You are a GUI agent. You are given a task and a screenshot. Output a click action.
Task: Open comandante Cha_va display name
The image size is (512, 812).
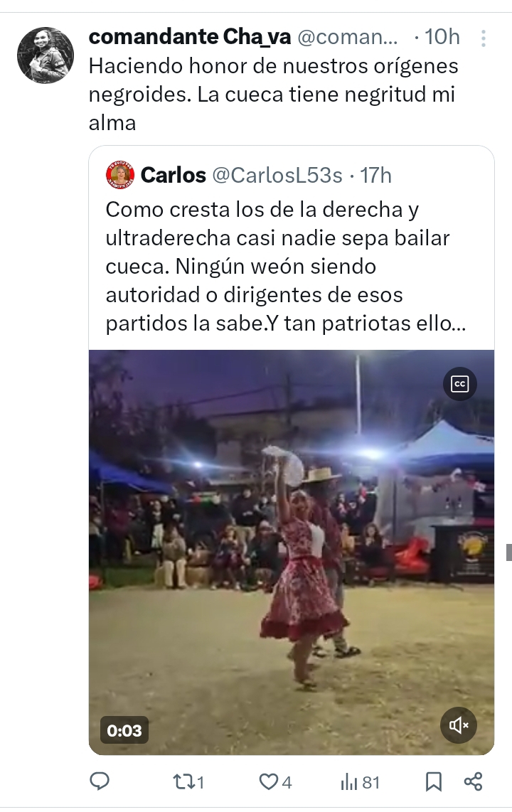point(189,37)
